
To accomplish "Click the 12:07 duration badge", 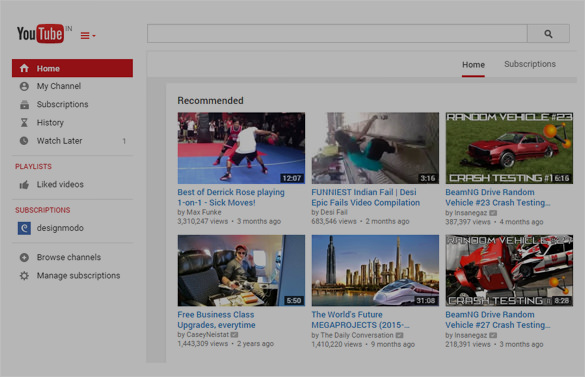I will [x=292, y=178].
